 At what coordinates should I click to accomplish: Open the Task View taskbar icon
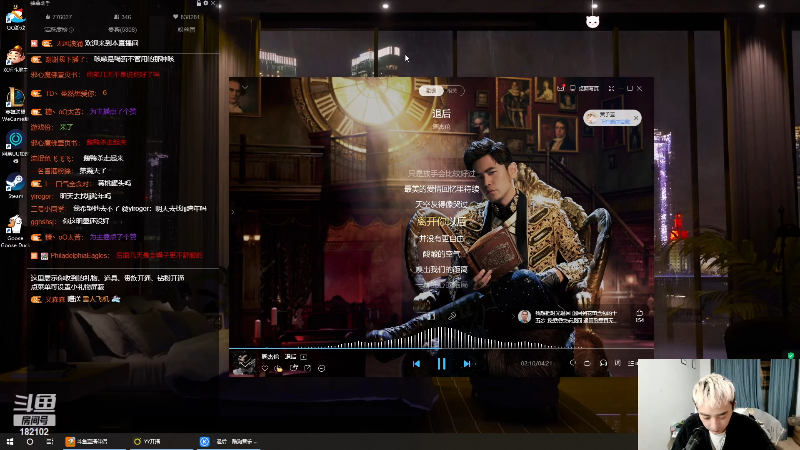[x=49, y=441]
